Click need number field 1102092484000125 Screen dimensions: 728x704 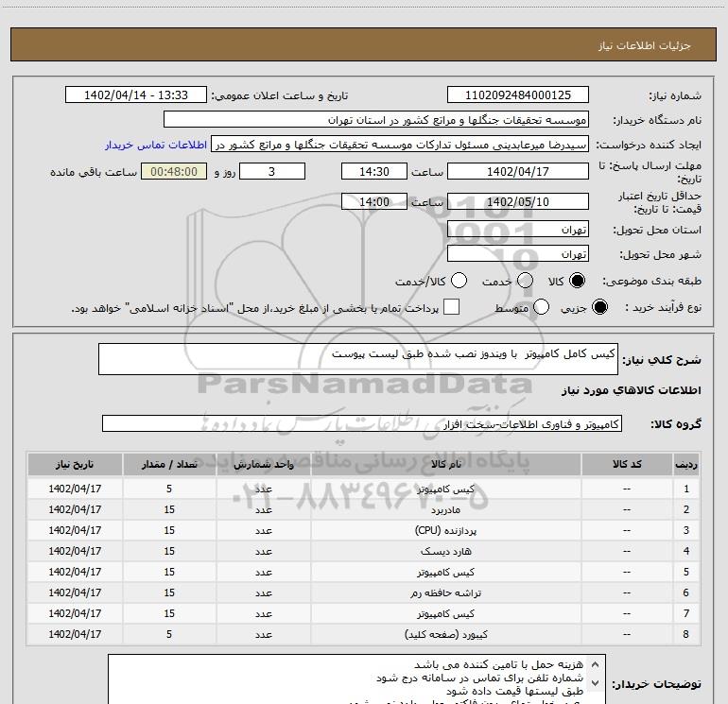point(518,95)
